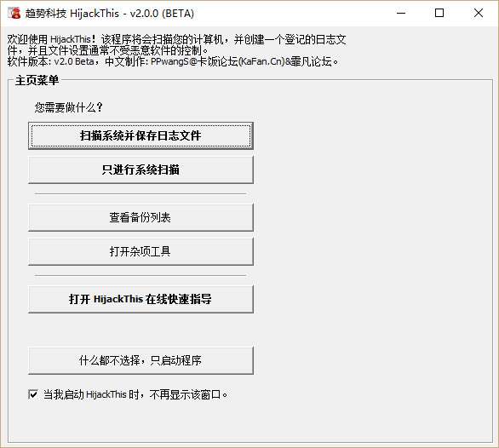Click the HijackThis app icon in title bar
The width and height of the screenshot is (499, 448).
[x=14, y=13]
